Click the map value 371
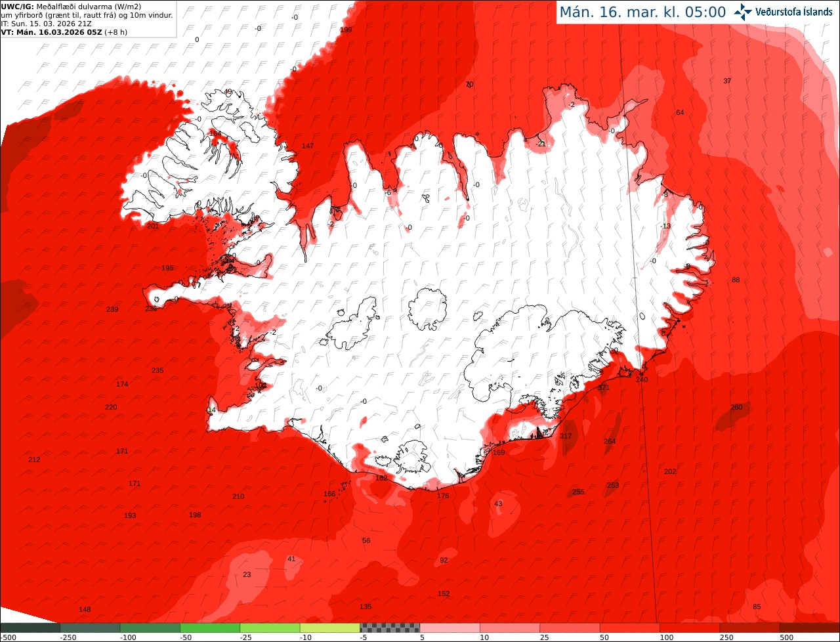Screen dimensions: 840x642 (x=604, y=388)
